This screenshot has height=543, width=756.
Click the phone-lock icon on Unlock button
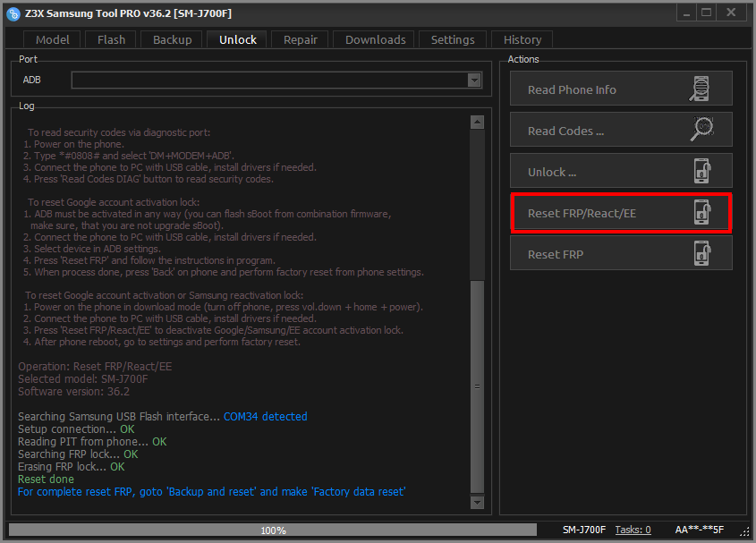click(x=702, y=171)
